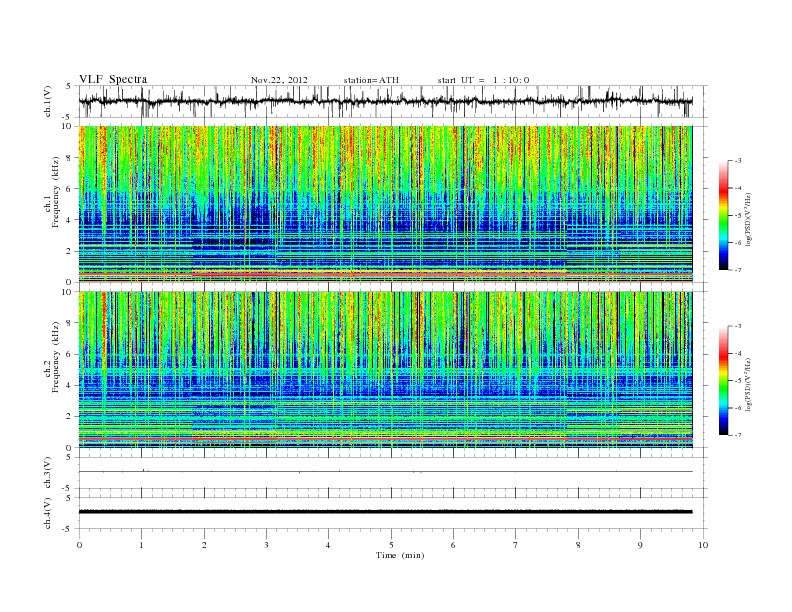792x612 pixels.
Task: Click the "4" kHz tick of ch.1 spectrogram
Action: click(69, 220)
